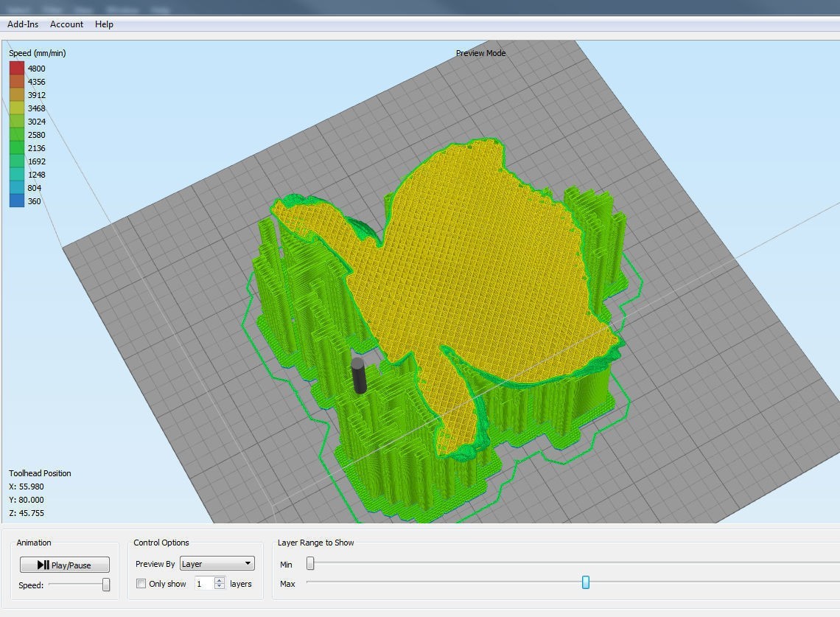Image resolution: width=840 pixels, height=617 pixels.
Task: Decrease the layers count with down arrow
Action: click(x=220, y=587)
